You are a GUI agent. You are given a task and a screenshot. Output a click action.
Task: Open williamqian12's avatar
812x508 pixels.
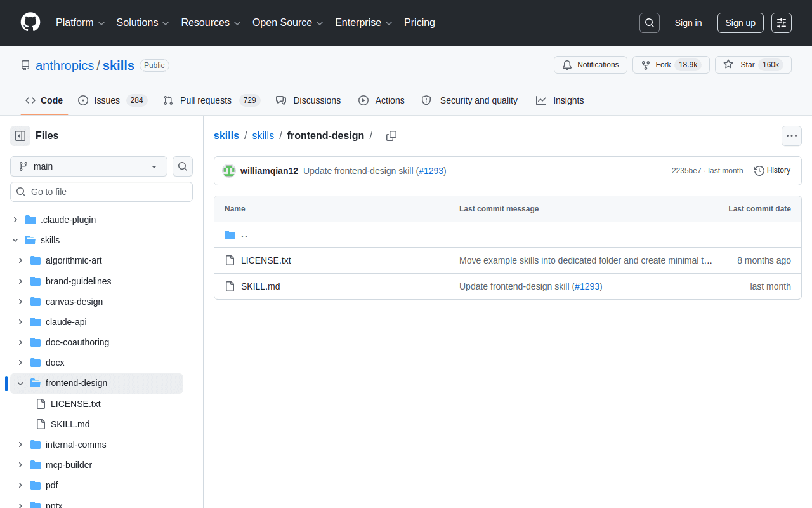(x=229, y=171)
